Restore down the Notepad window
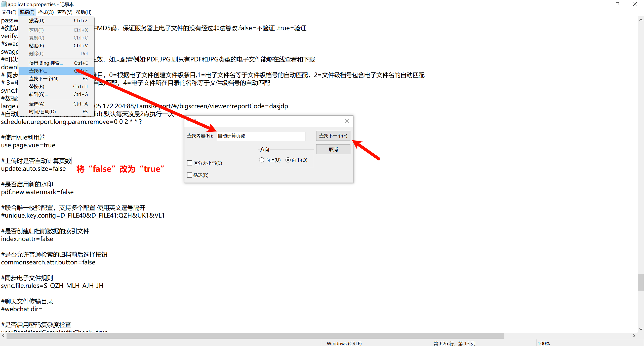Image resolution: width=644 pixels, height=346 pixels. (x=617, y=4)
